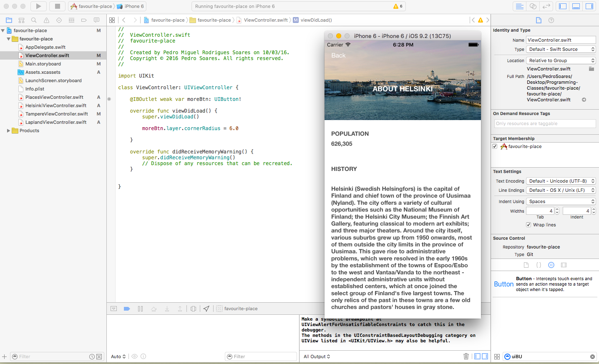Screen dimensions: 599x364
Task: Toggle the Utilities pane visibility
Action: [x=589, y=6]
